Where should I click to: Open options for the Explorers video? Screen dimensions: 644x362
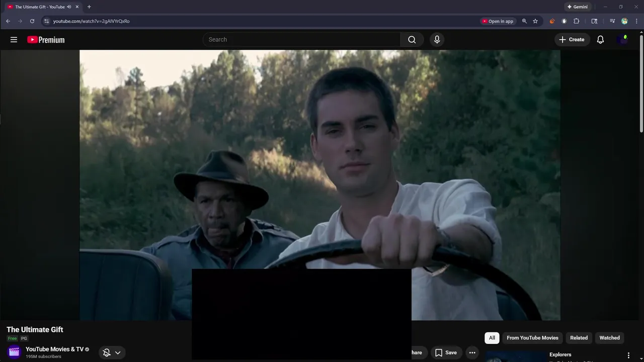pos(628,355)
